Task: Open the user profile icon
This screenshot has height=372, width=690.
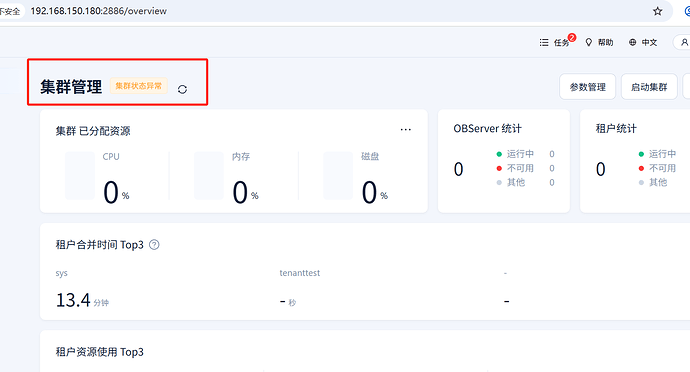Action: tap(684, 42)
